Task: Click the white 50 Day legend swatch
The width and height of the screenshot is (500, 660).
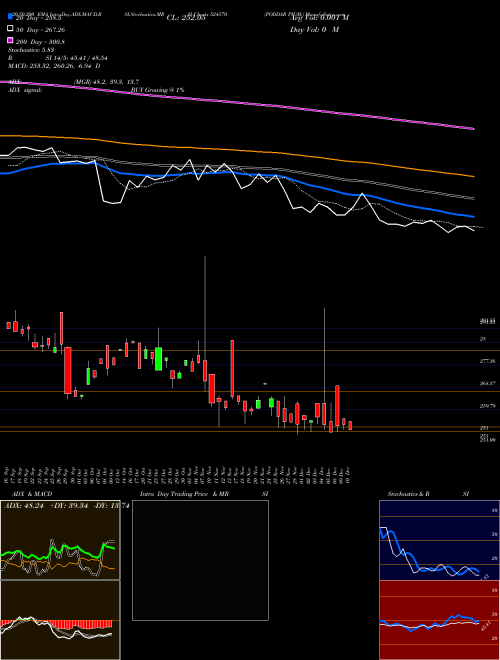Action: pyautogui.click(x=10, y=29)
